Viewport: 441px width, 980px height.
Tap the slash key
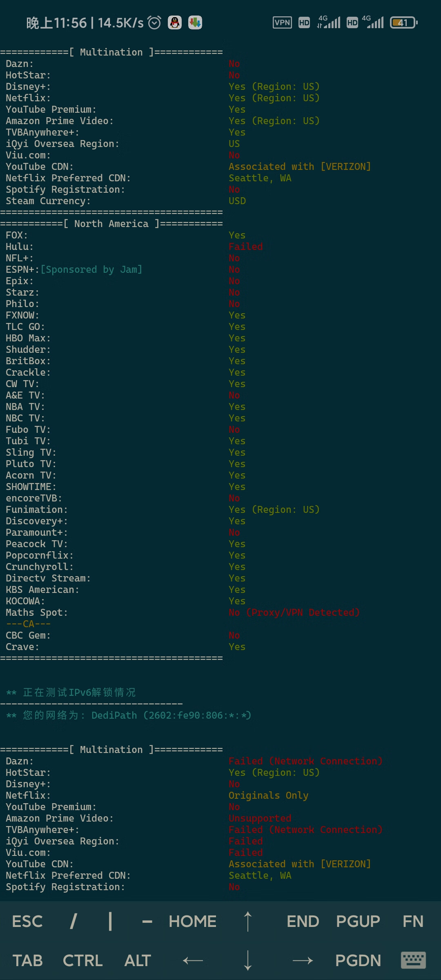click(73, 922)
